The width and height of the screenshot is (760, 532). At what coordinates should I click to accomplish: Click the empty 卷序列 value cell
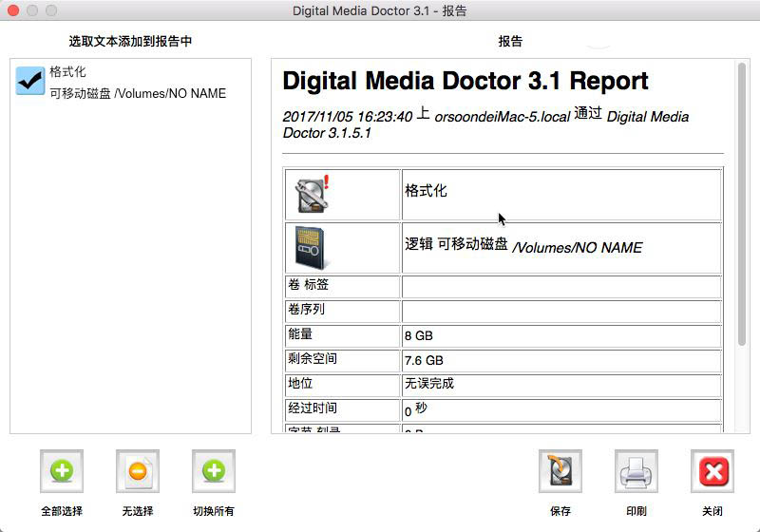click(x=561, y=311)
